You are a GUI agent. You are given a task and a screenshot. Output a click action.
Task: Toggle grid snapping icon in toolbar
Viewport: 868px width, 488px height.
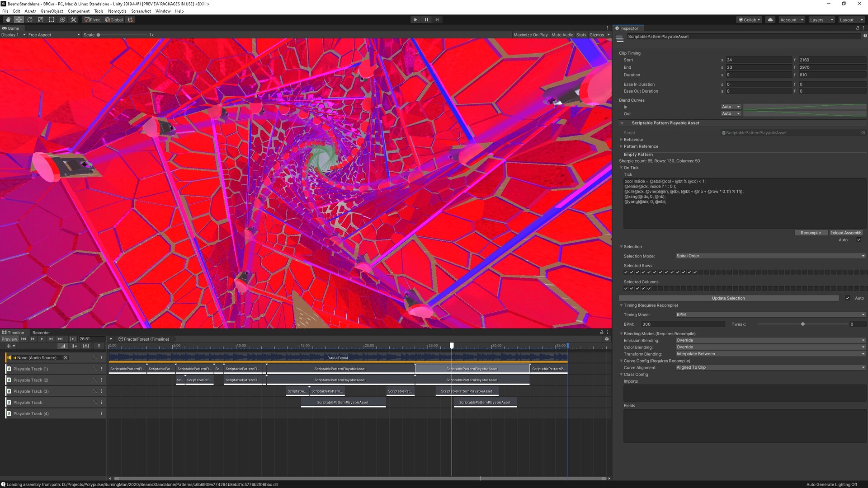[x=130, y=20]
